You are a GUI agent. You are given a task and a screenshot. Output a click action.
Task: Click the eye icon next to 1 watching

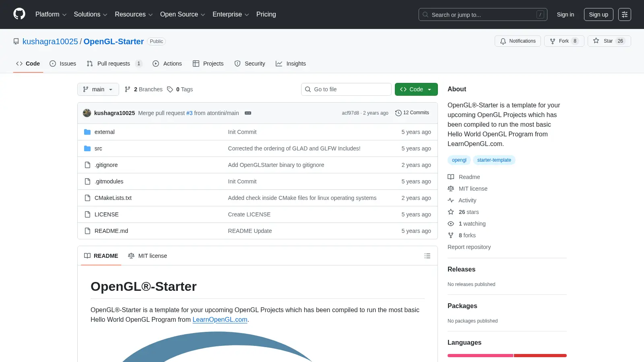tap(451, 224)
